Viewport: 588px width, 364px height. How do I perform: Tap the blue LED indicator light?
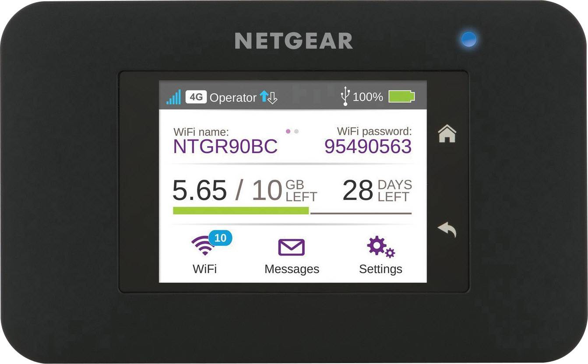pyautogui.click(x=468, y=39)
